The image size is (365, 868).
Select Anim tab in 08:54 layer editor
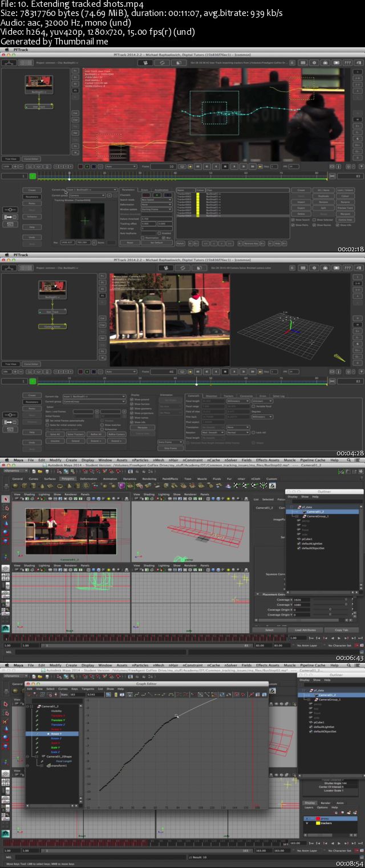340,803
